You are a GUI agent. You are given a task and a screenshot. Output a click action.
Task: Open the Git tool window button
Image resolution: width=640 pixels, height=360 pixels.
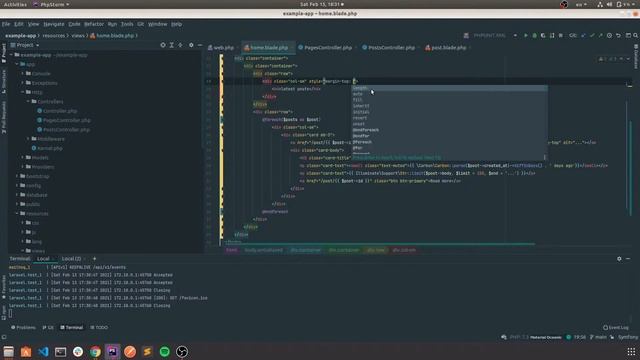click(48, 327)
